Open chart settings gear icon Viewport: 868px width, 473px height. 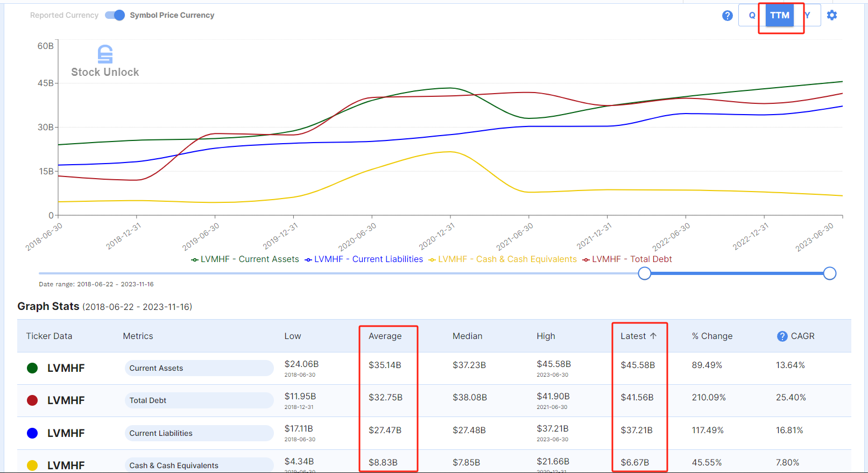[x=832, y=15]
